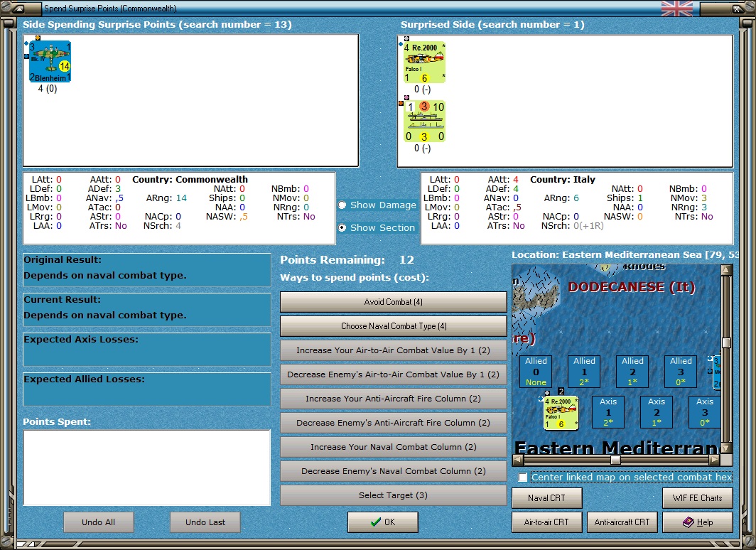Open the Air-to-air CRT chart

pos(547,522)
